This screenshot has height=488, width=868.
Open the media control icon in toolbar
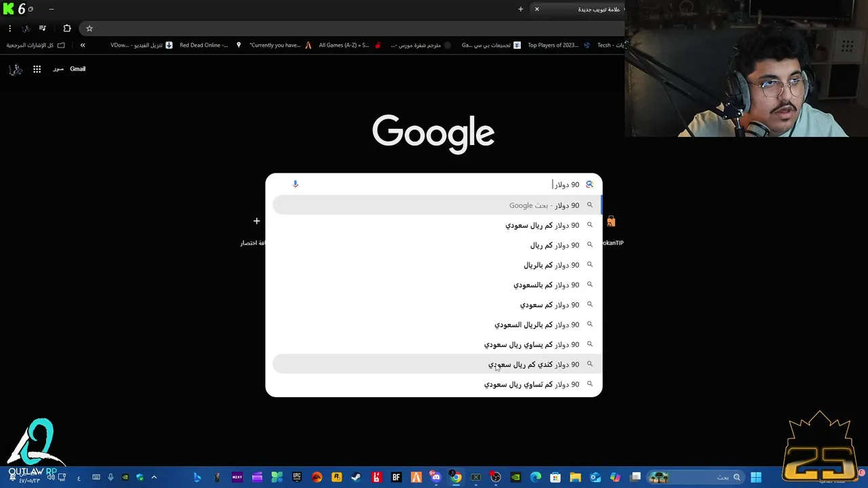pos(43,28)
